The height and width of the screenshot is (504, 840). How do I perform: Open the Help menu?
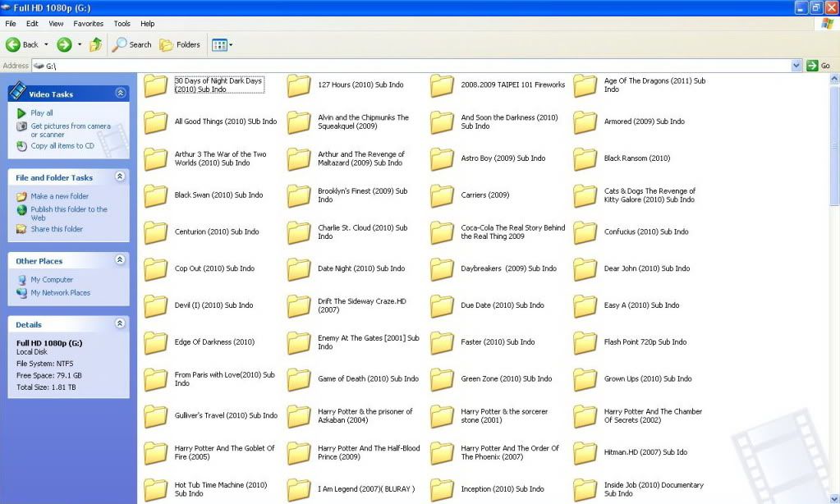tap(147, 24)
